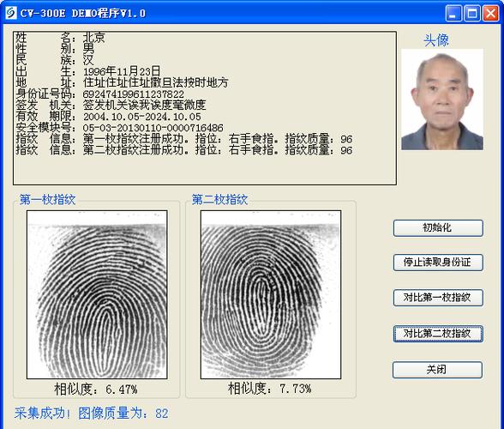Click ID number 692474199611237822
Viewport: 504px width, 429px height.
(x=134, y=94)
